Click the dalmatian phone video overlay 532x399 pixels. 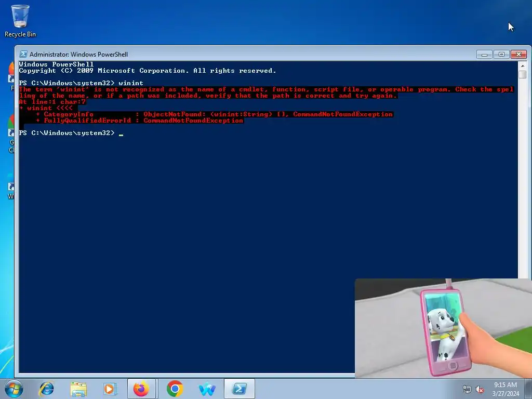point(443,328)
